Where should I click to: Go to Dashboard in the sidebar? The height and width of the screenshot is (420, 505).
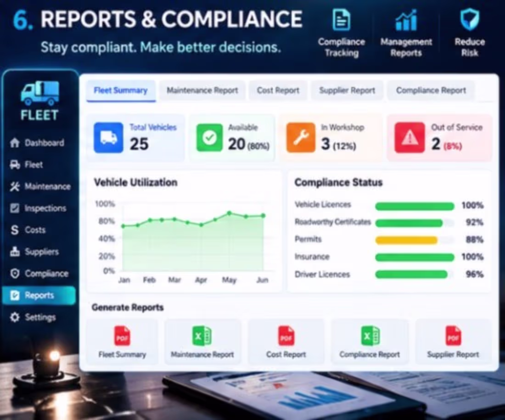(45, 143)
